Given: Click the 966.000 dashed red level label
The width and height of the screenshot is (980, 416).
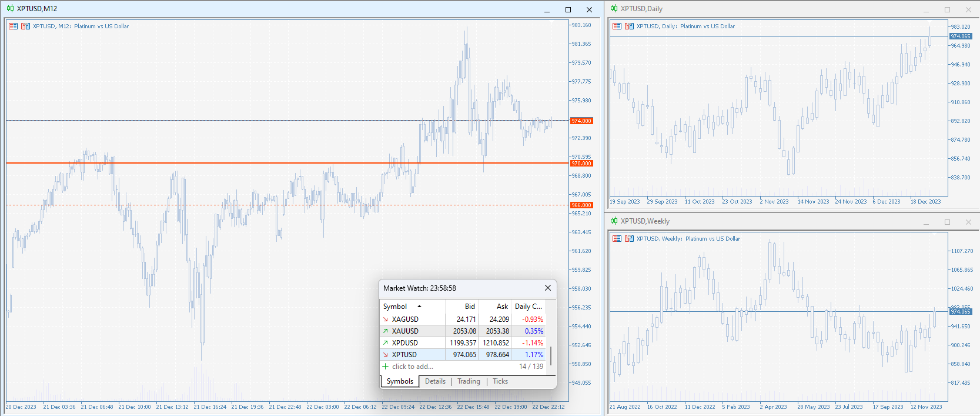Looking at the screenshot, I should (x=581, y=205).
